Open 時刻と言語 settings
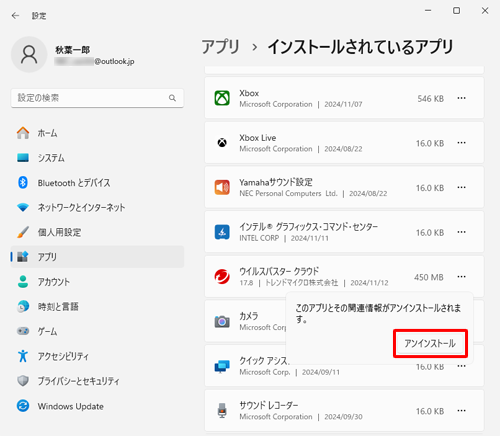The width and height of the screenshot is (500, 436). pyautogui.click(x=97, y=306)
